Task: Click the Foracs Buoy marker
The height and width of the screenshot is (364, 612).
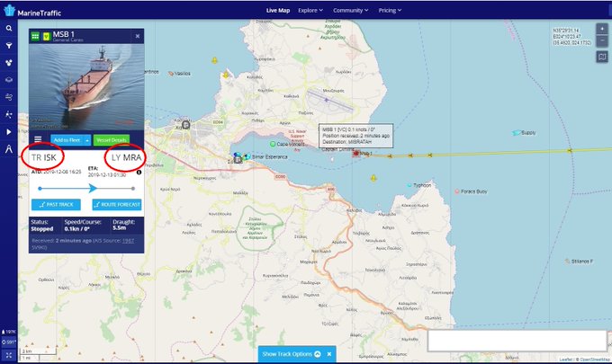Action: click(457, 191)
